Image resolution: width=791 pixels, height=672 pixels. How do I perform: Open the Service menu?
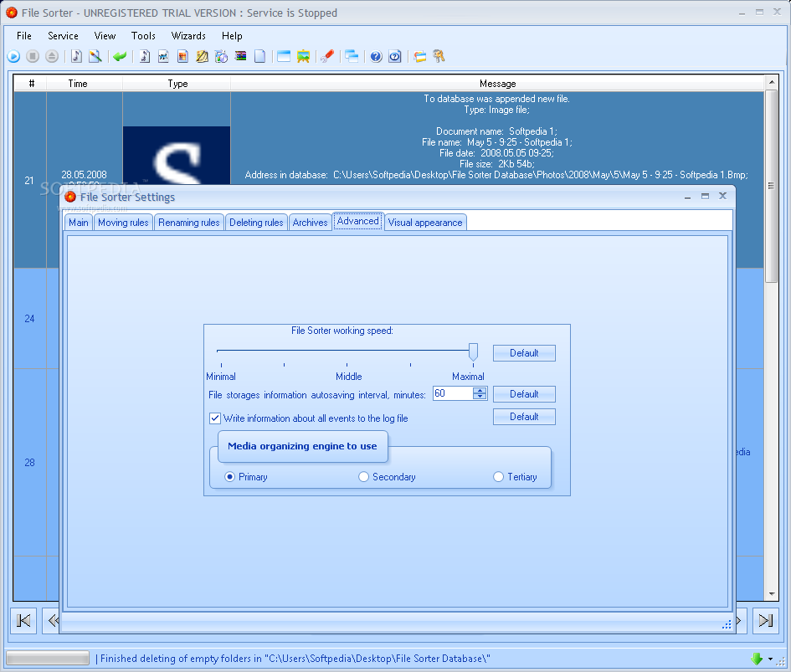click(x=63, y=36)
